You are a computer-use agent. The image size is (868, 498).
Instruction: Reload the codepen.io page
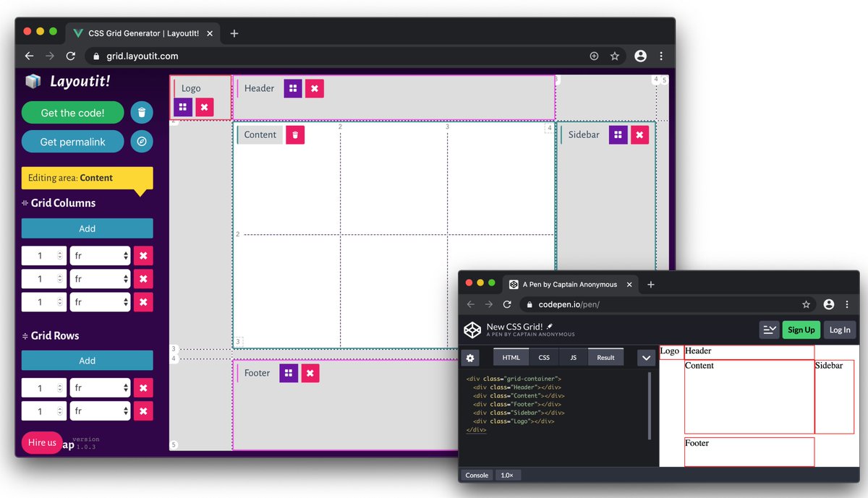[x=507, y=304]
